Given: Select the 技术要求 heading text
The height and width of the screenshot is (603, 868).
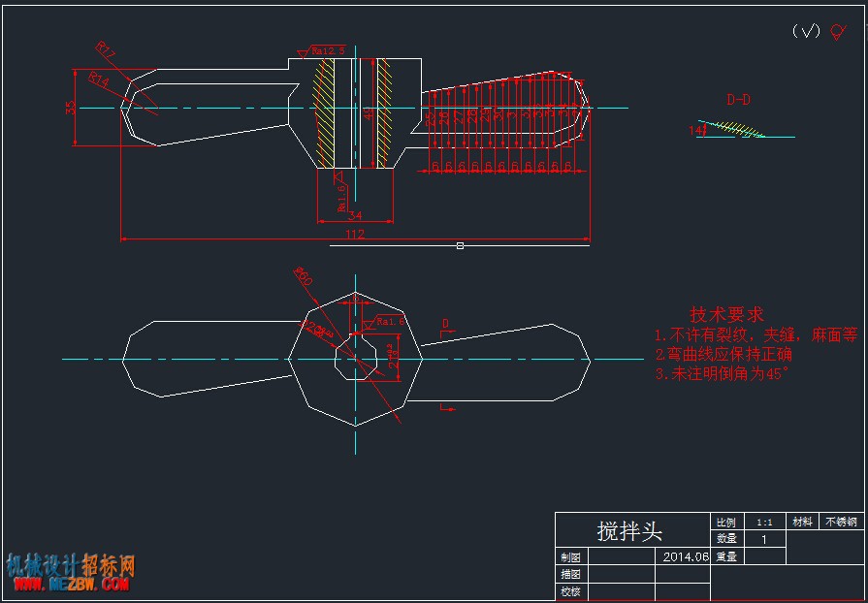Looking at the screenshot, I should (x=726, y=315).
